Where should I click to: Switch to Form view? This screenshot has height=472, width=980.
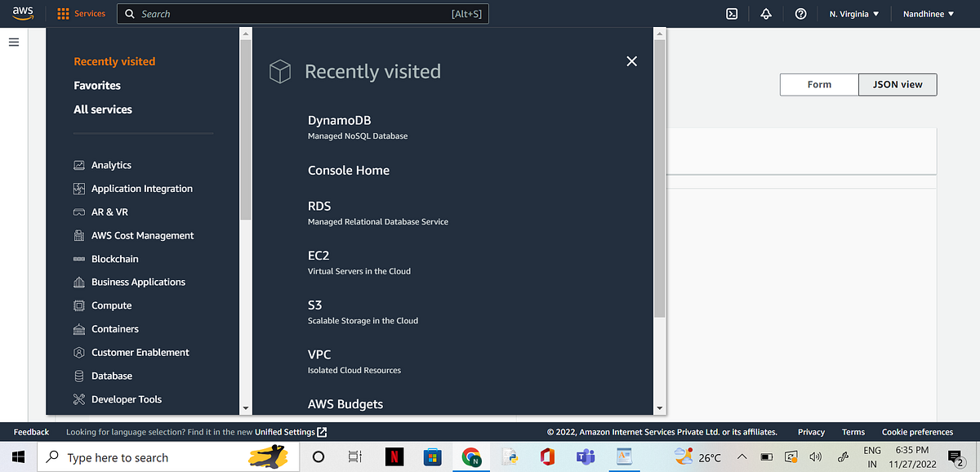(x=818, y=84)
